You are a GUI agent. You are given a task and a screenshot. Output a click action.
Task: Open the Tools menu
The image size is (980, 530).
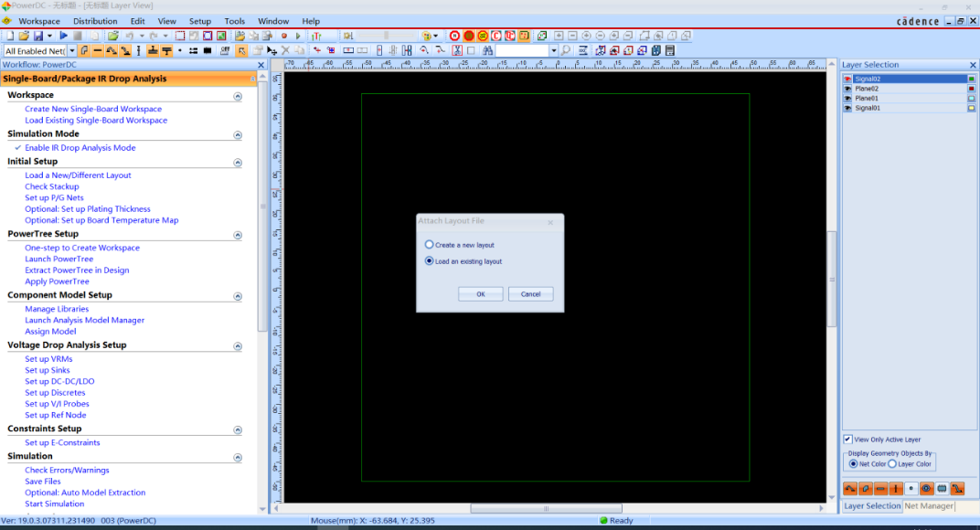click(x=234, y=21)
